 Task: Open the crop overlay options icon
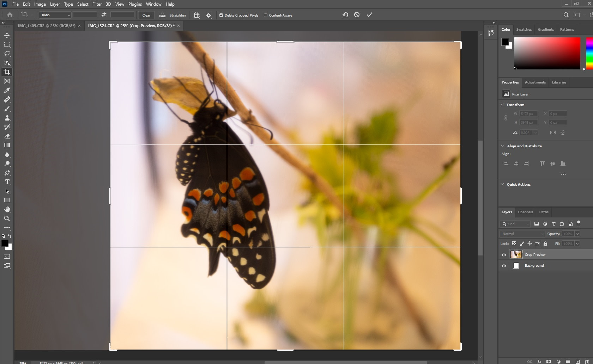tap(196, 15)
